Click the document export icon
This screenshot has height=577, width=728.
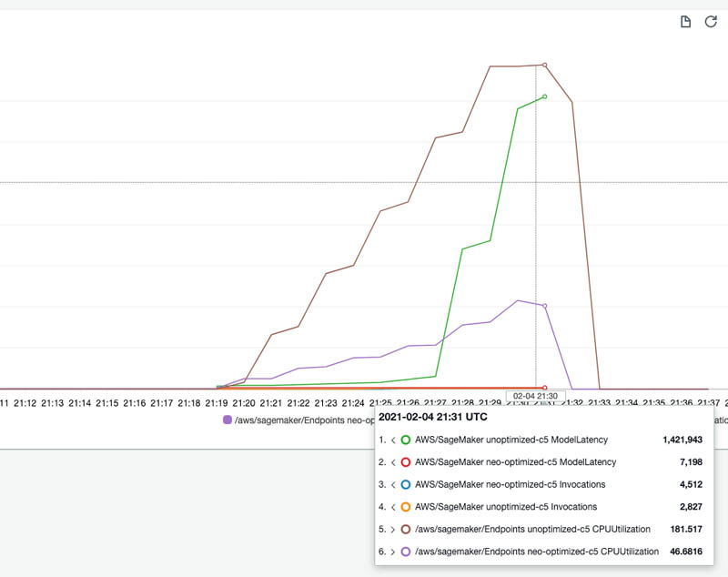pyautogui.click(x=685, y=22)
